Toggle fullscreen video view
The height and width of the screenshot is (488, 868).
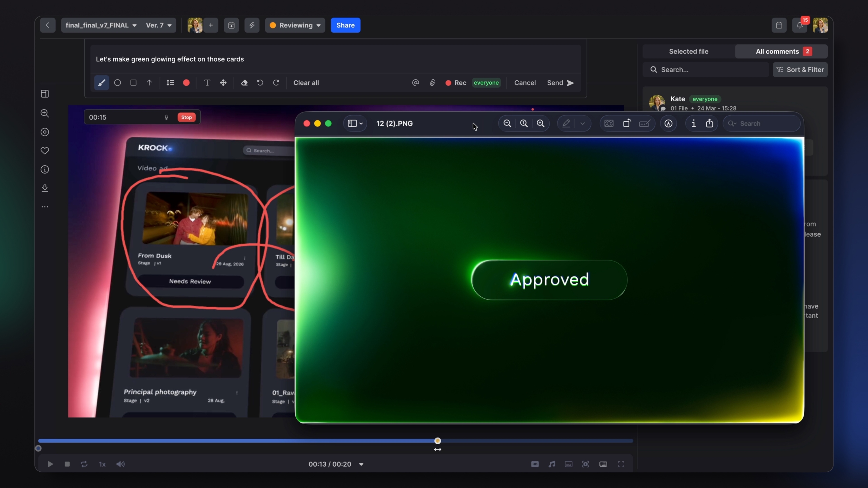pos(621,464)
